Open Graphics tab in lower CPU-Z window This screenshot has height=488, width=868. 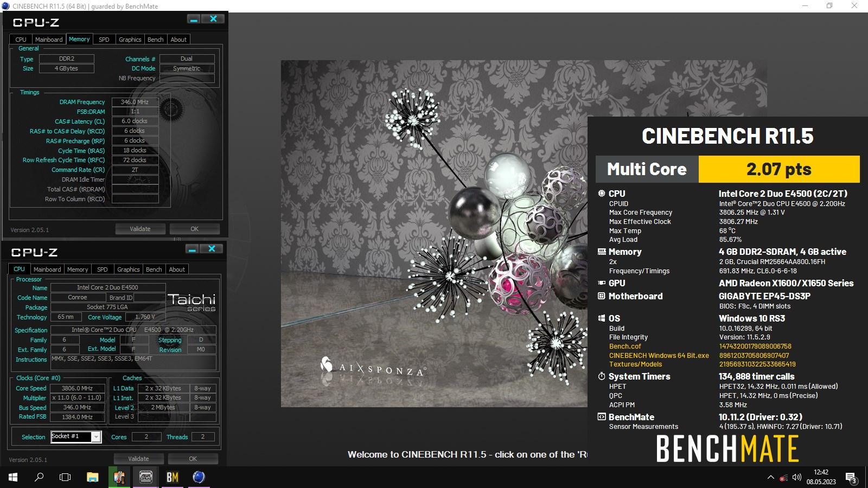pyautogui.click(x=129, y=269)
